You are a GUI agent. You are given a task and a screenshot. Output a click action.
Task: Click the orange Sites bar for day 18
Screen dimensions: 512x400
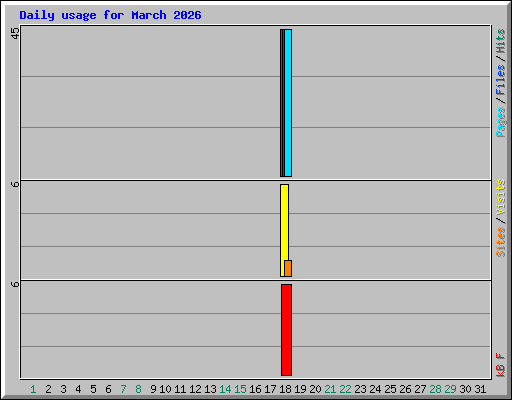pos(288,268)
